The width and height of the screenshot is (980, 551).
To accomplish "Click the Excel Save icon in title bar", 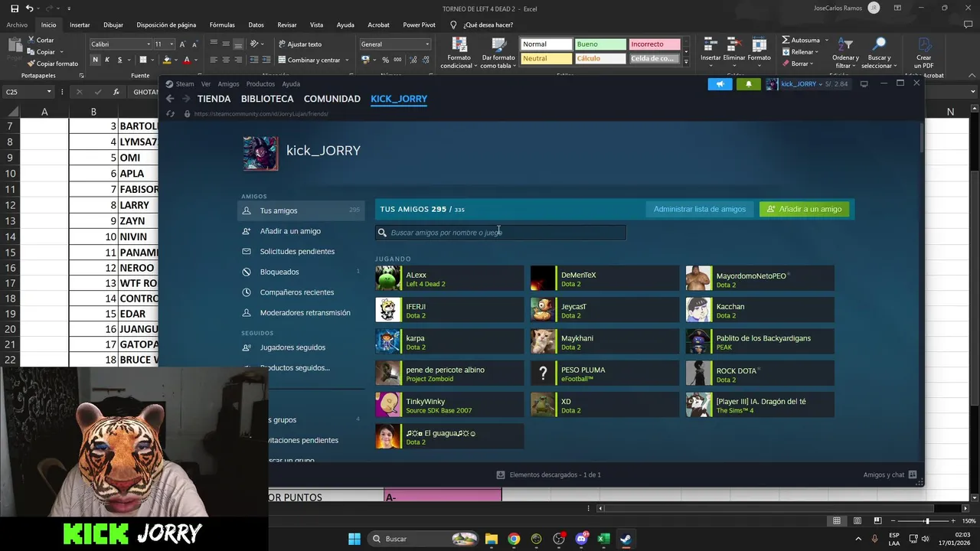I will pyautogui.click(x=15, y=8).
